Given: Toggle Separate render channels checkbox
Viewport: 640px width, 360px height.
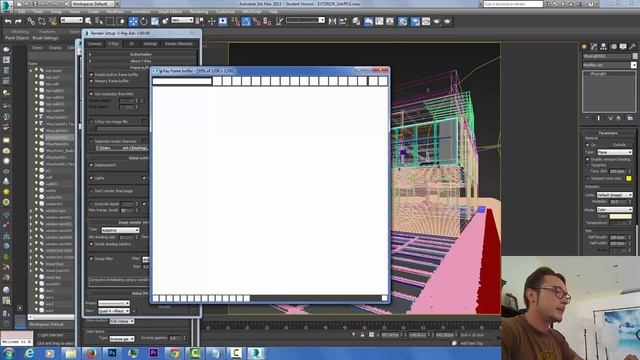Looking at the screenshot, I should 91,141.
